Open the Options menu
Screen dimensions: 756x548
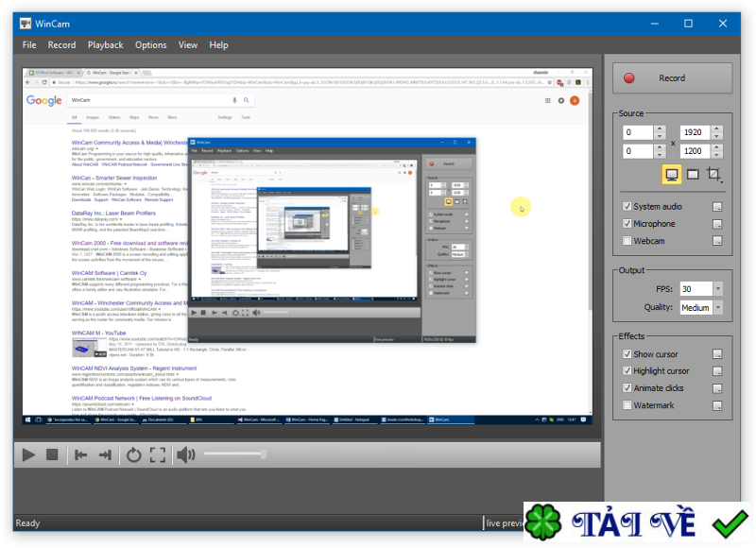point(151,44)
